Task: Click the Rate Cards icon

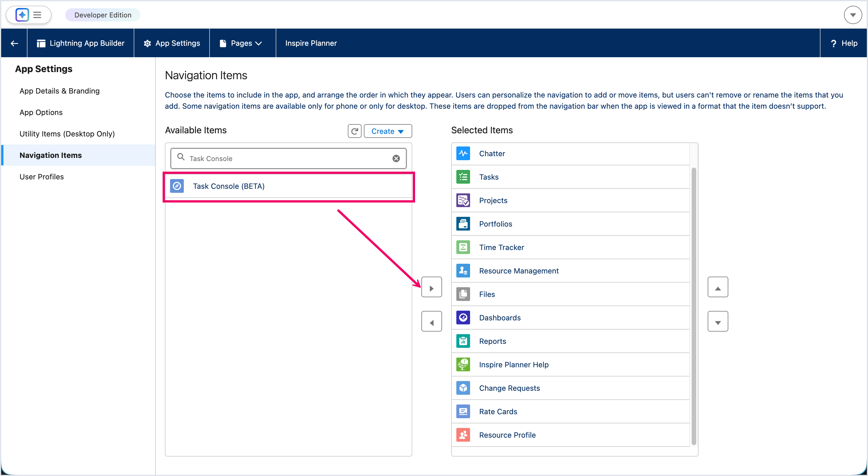Action: tap(463, 412)
